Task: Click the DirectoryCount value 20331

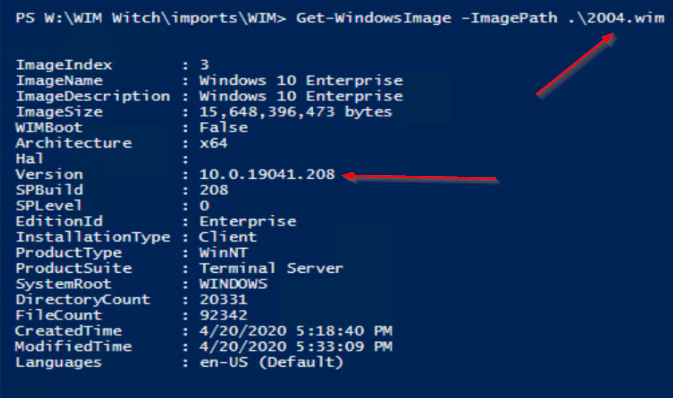Action: tap(223, 300)
